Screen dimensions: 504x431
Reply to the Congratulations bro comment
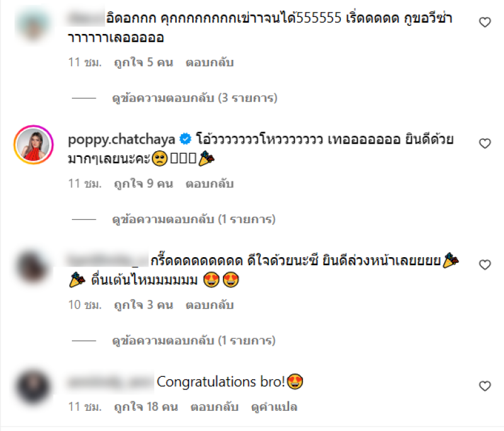click(x=214, y=407)
